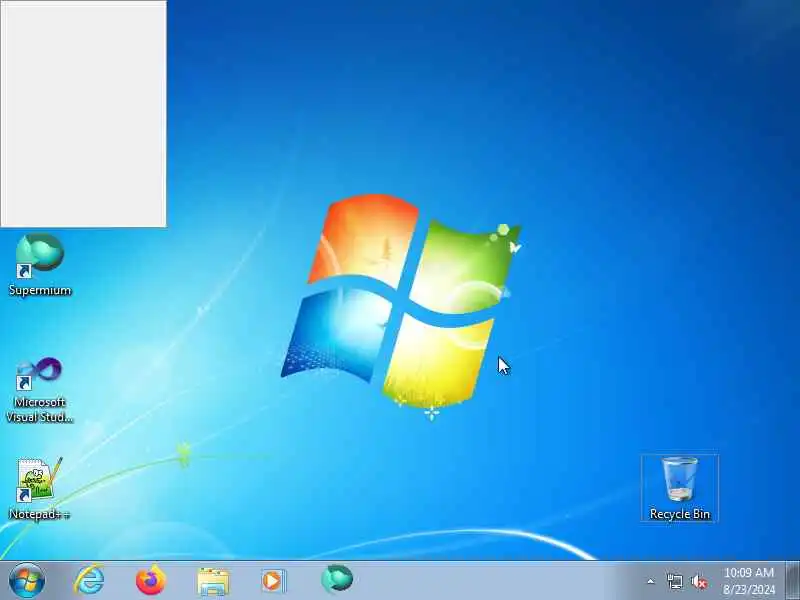Open Windows Explorer from the taskbar
Screen dimensions: 800x600
(213, 581)
